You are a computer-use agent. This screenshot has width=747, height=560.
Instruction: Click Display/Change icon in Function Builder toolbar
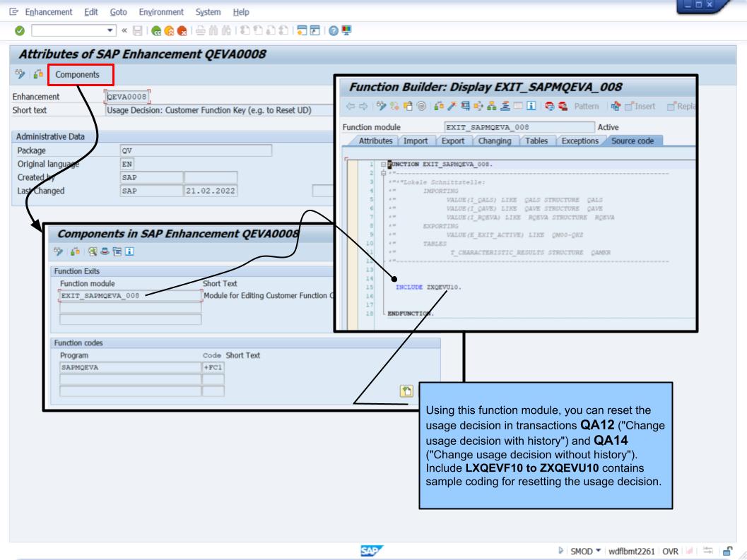coord(381,106)
